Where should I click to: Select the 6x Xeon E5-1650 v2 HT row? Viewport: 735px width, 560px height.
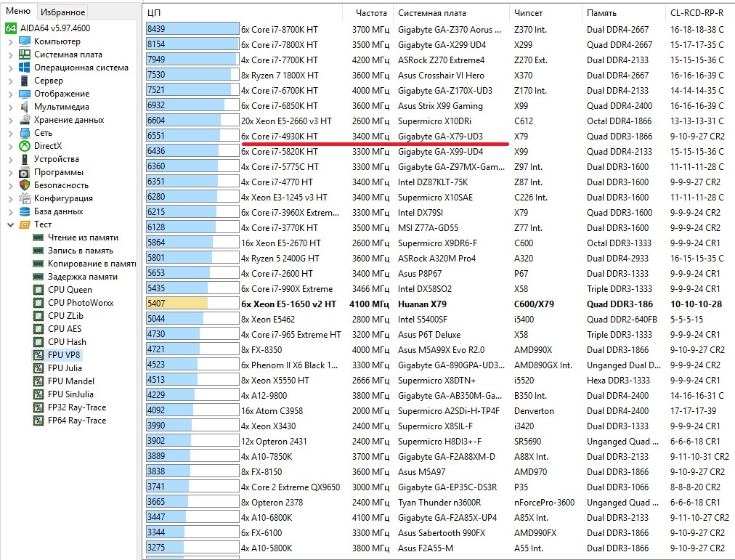pos(438,304)
